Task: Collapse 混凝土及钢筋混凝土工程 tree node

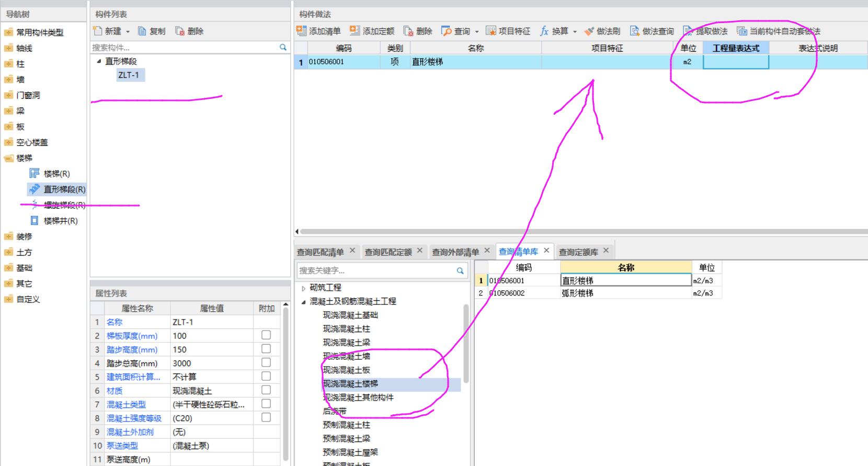Action: coord(303,302)
